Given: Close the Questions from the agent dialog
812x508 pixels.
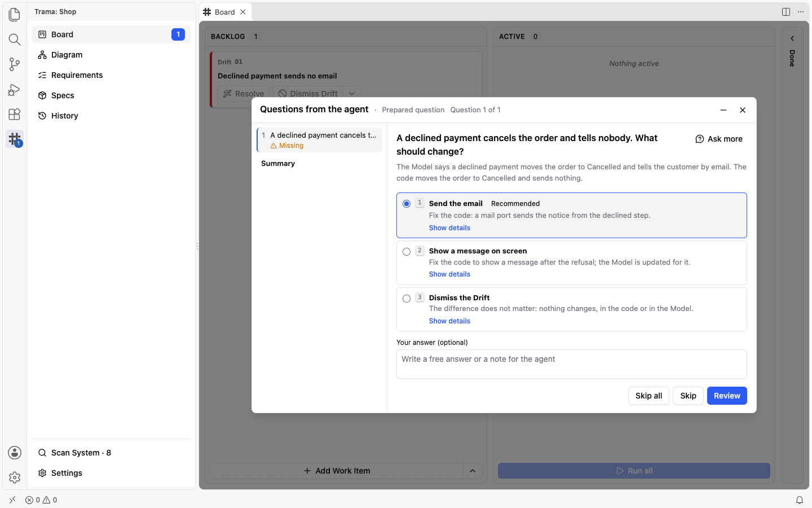Looking at the screenshot, I should (x=743, y=110).
